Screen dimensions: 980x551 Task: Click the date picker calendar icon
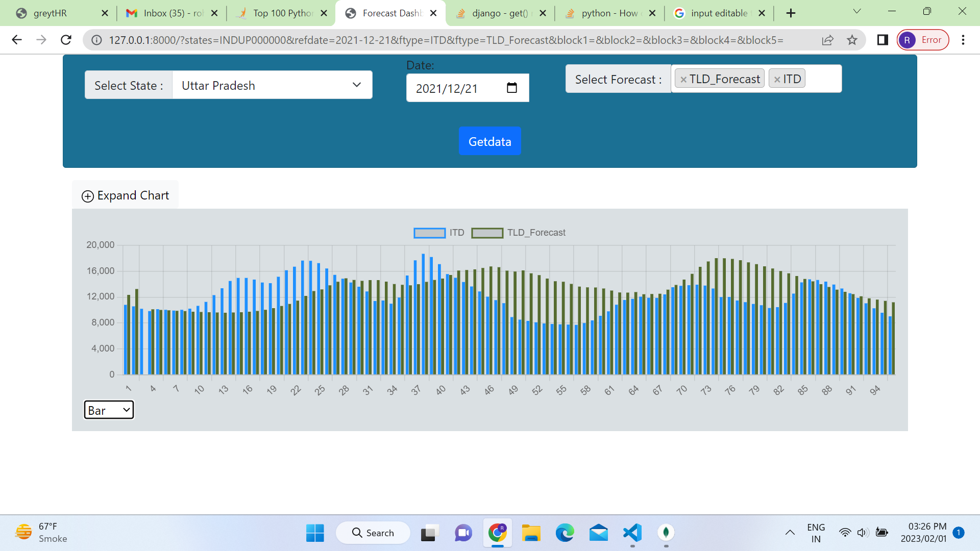tap(512, 88)
